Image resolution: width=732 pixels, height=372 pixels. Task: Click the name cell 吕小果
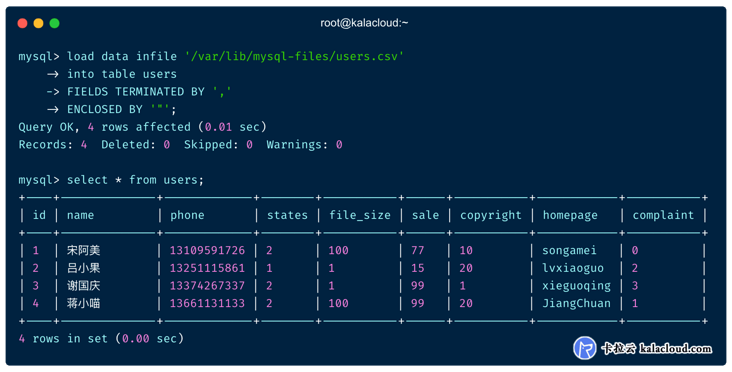click(84, 268)
